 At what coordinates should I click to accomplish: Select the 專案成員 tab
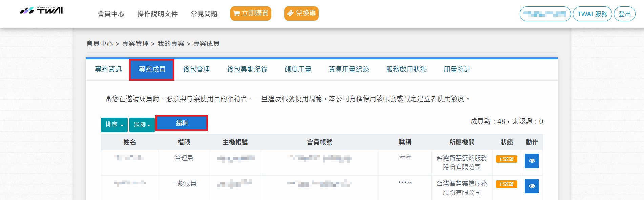[x=152, y=69]
